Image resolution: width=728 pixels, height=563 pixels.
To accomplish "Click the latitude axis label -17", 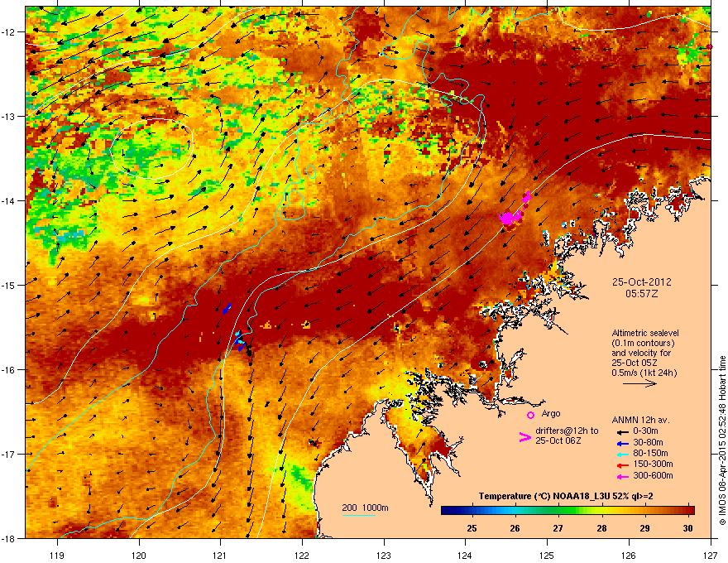I will tap(9, 454).
